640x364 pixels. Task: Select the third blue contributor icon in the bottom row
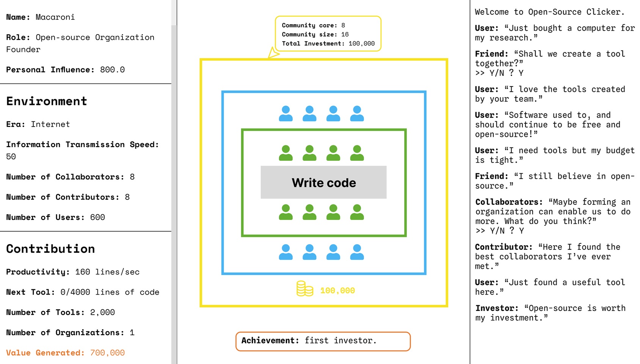pyautogui.click(x=333, y=252)
